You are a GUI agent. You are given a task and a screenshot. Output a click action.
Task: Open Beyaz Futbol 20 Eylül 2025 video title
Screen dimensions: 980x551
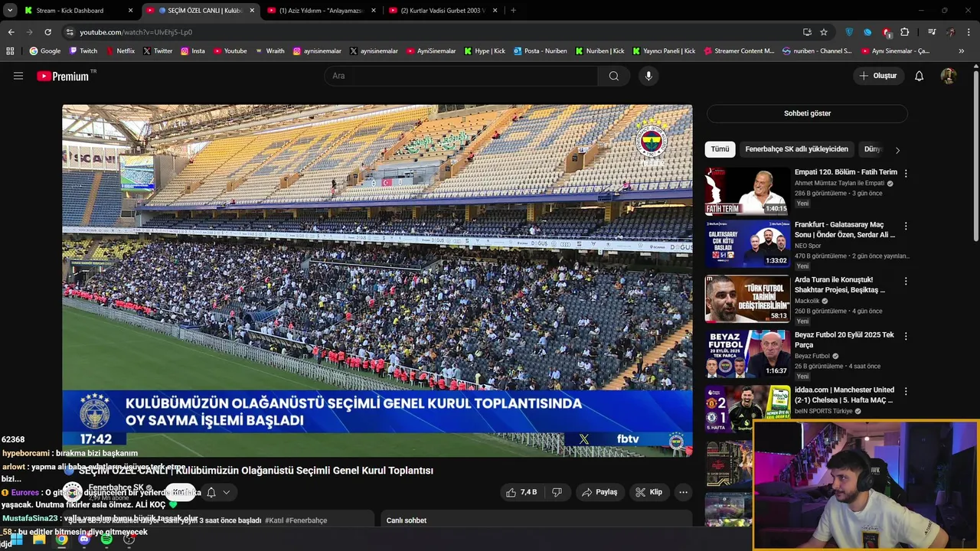(844, 340)
